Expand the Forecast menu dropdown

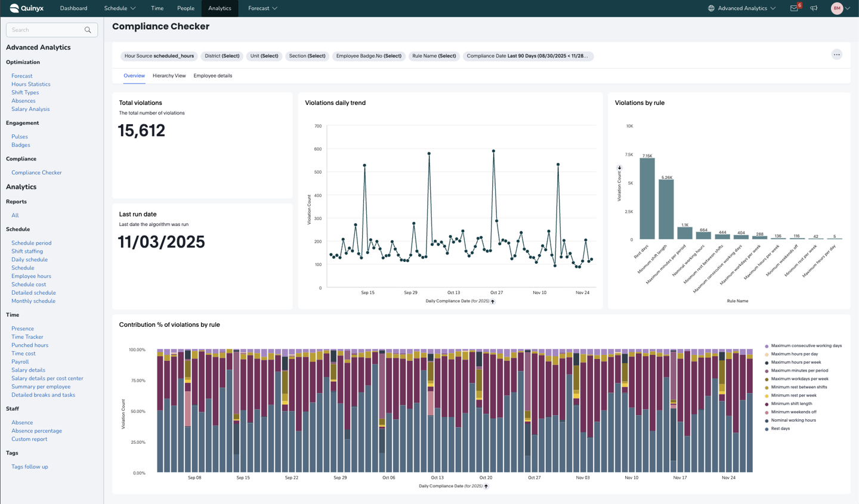pos(262,8)
